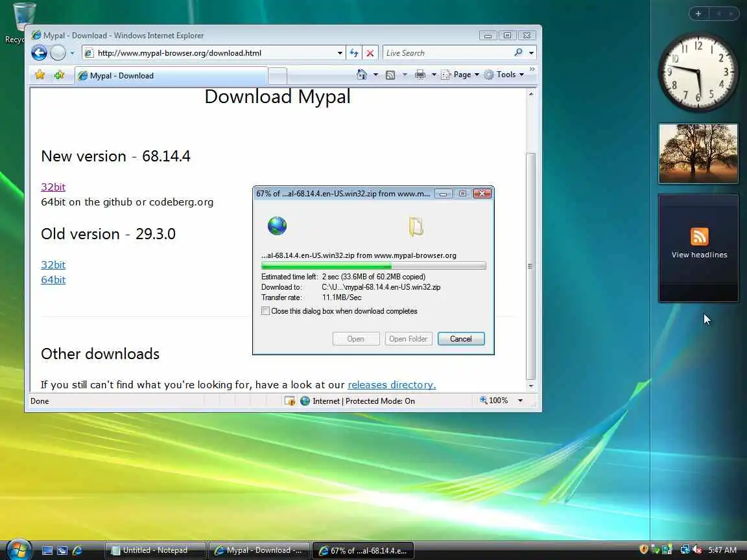Click the RSS feeds icon in the toolbar
The height and width of the screenshot is (560, 747).
(x=390, y=75)
